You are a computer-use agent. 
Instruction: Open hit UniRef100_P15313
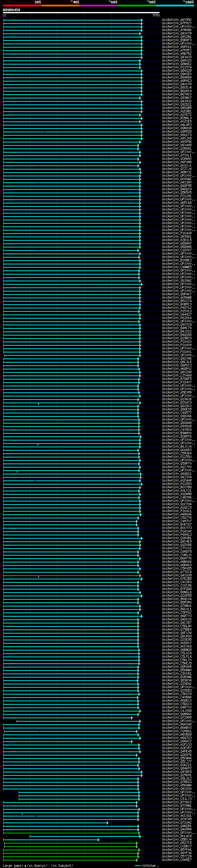click(177, 311)
